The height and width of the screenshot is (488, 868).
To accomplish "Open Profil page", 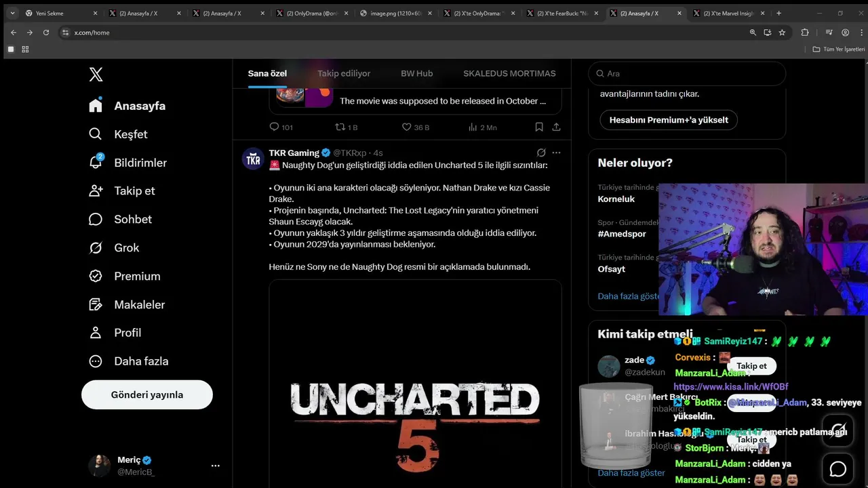I will coord(115,333).
